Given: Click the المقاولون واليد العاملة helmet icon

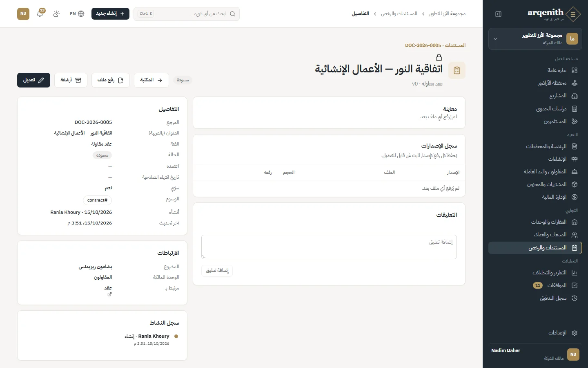Looking at the screenshot, I should point(575,172).
